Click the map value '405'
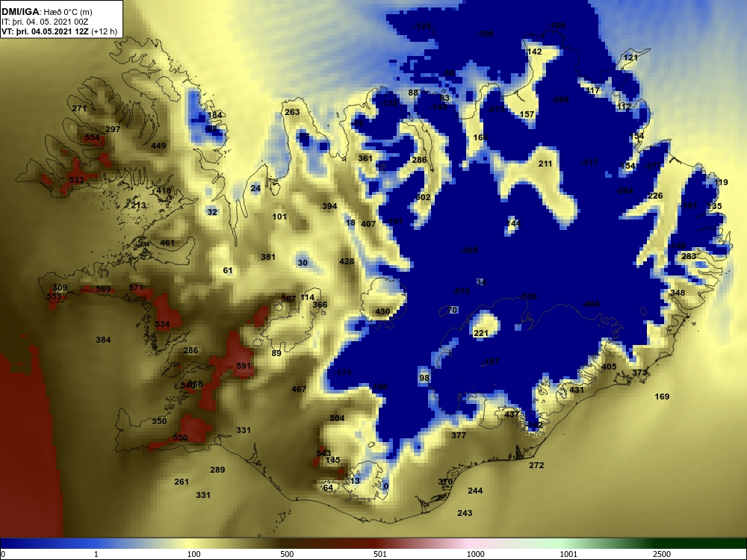 [610, 367]
